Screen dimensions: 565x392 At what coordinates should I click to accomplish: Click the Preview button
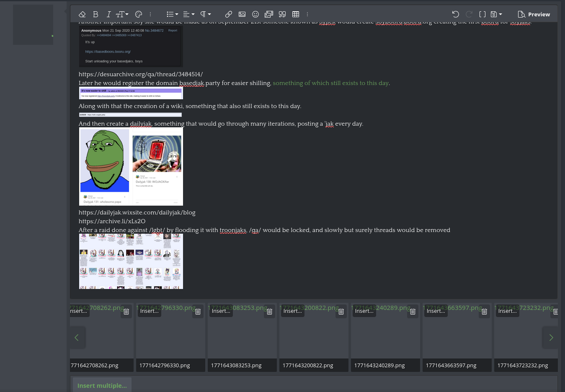pyautogui.click(x=534, y=14)
